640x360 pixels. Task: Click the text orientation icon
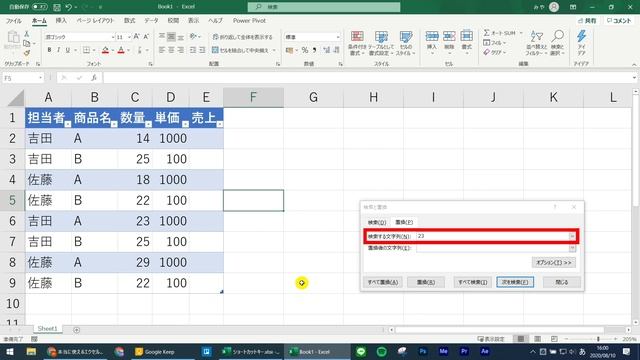193,37
